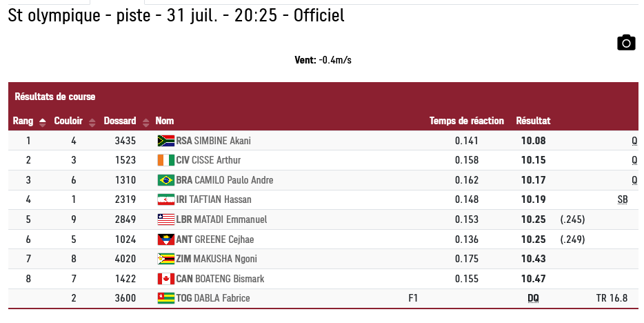Click the Q qualifier mark for SIMBINE
Image resolution: width=644 pixels, height=323 pixels.
[634, 141]
